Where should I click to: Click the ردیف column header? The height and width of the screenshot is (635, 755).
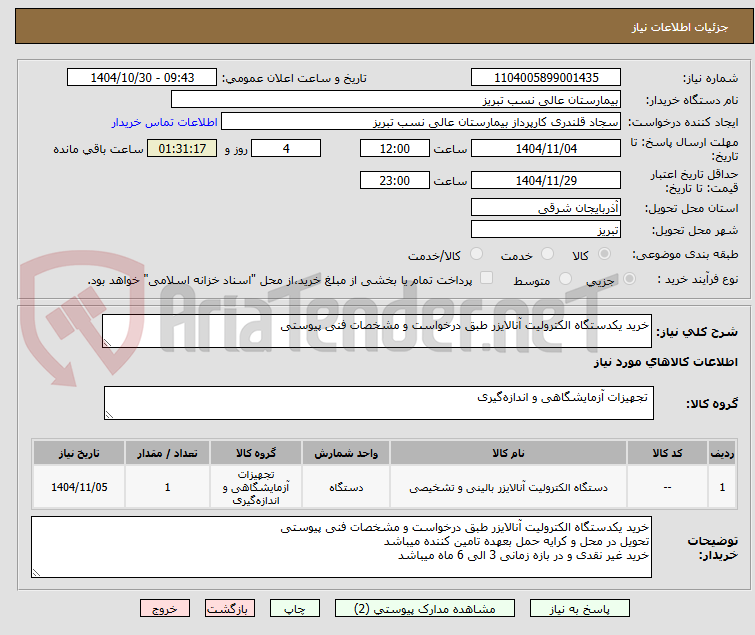(x=722, y=453)
